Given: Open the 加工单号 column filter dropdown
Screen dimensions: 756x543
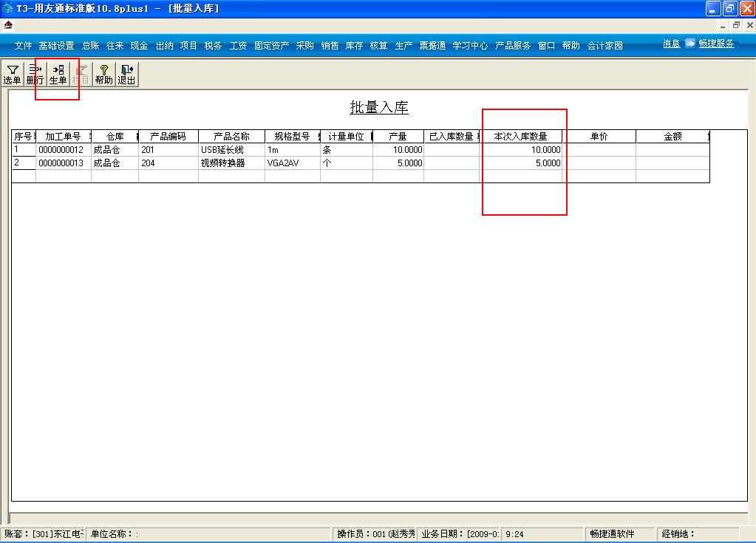Looking at the screenshot, I should (90, 136).
